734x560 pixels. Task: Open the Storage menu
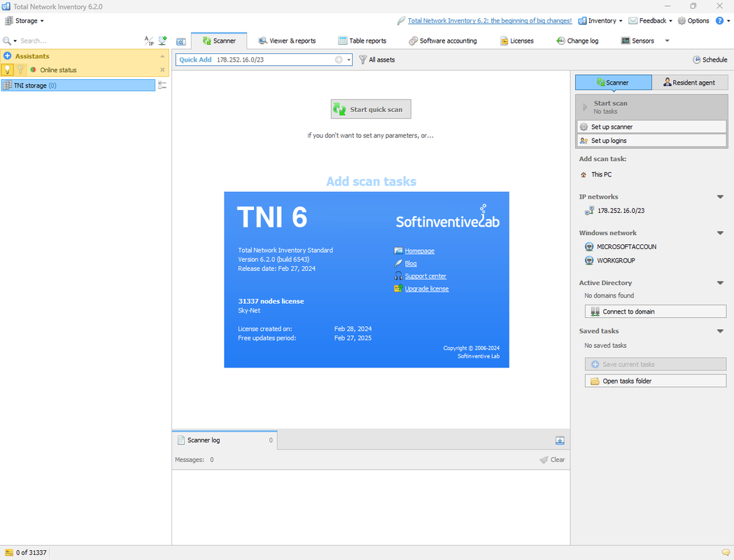pyautogui.click(x=24, y=20)
